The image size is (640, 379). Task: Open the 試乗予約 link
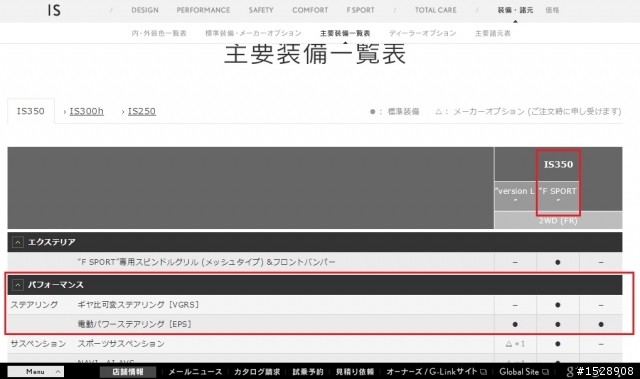pos(308,372)
